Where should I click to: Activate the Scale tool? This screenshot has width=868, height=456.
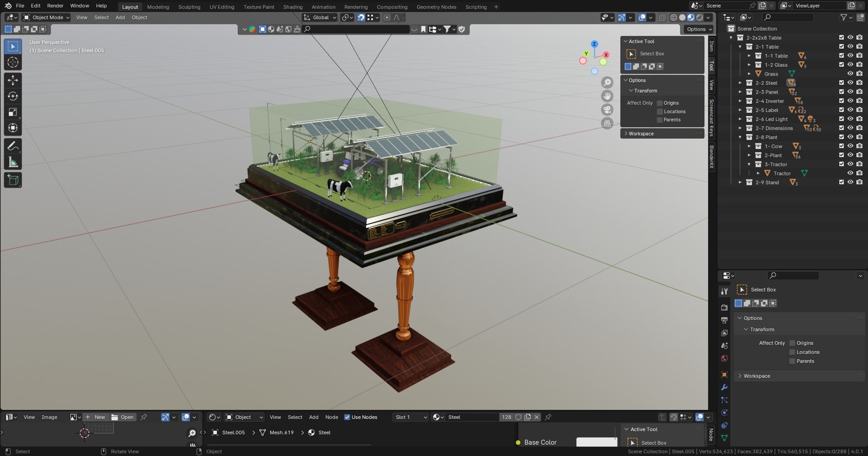click(x=13, y=112)
